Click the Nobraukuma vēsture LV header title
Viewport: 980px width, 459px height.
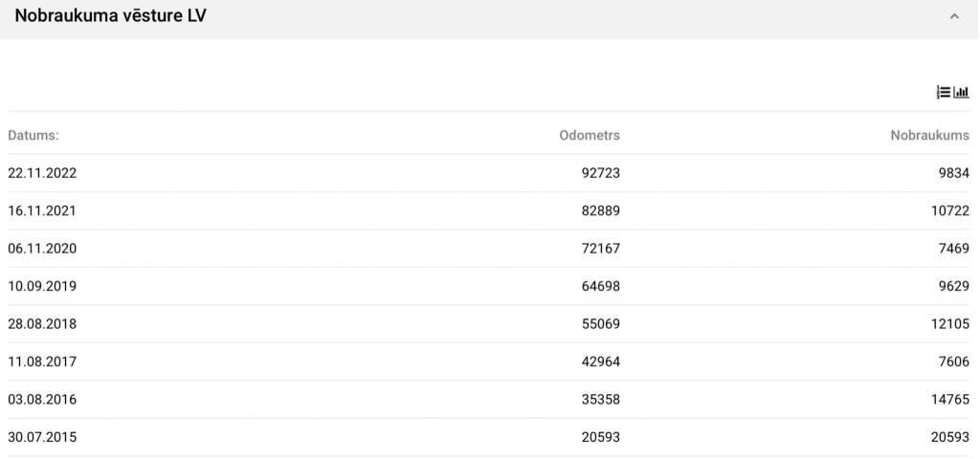[x=110, y=16]
